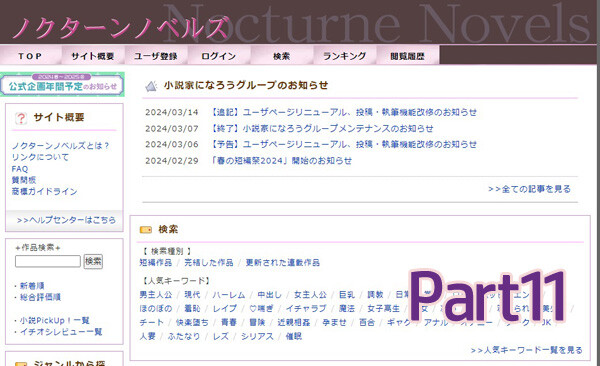Click the 検索 button in sidebar
The height and width of the screenshot is (366, 600).
click(x=93, y=261)
